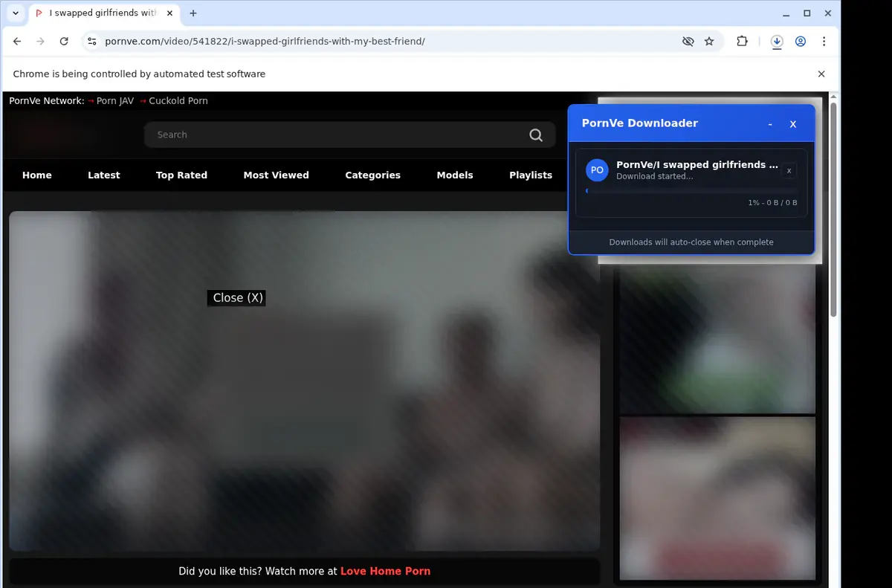The width and height of the screenshot is (892, 588).
Task: Open a new tab with plus button
Action: 193,13
